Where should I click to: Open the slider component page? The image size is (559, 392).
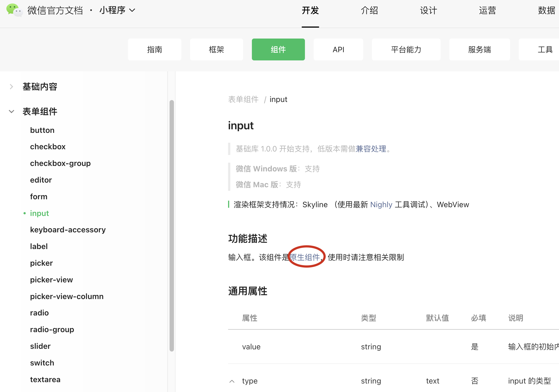40,346
